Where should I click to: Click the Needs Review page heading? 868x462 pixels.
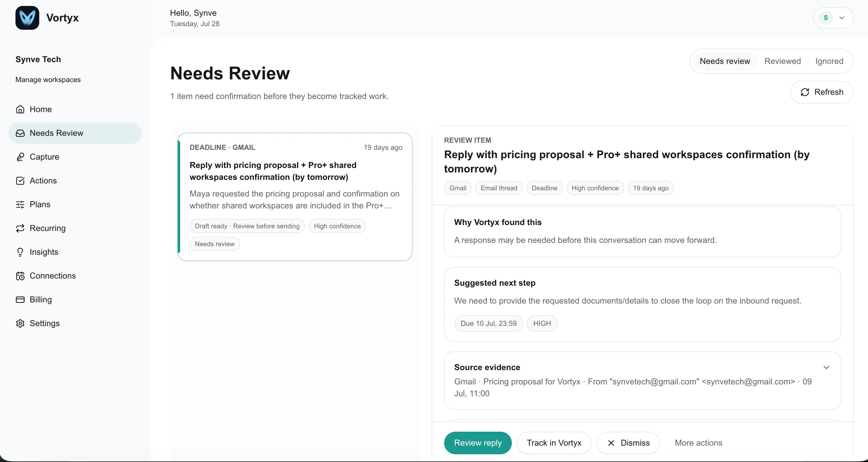pyautogui.click(x=230, y=73)
